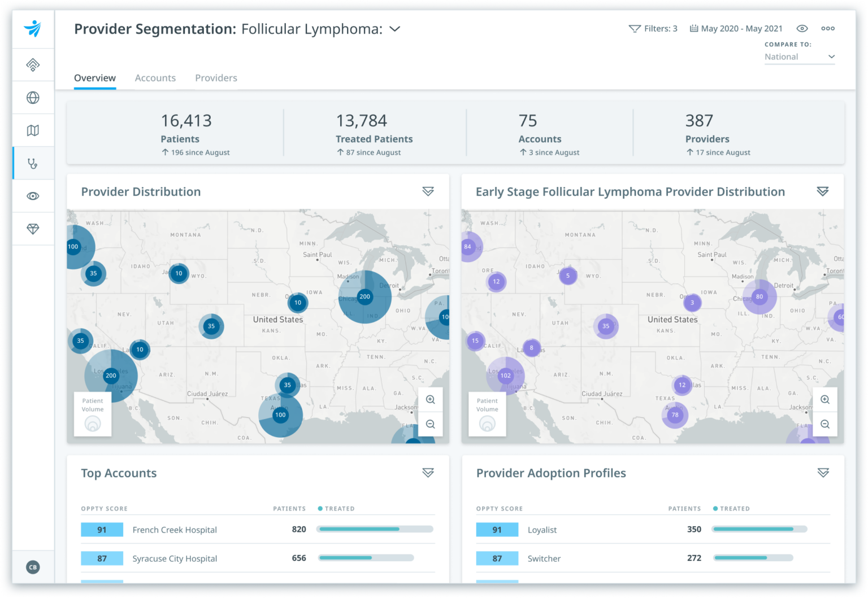
Task: Open the diamond/gem icon in the sidebar
Action: point(33,229)
